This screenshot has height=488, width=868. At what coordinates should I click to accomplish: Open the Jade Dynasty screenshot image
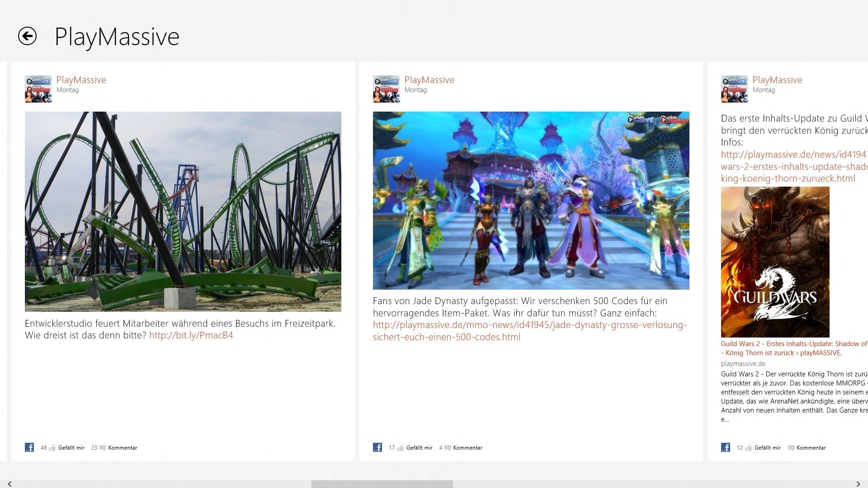(531, 201)
